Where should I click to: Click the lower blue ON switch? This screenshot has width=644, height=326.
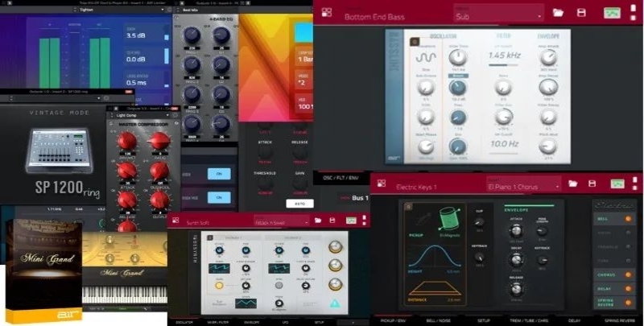pos(219,197)
